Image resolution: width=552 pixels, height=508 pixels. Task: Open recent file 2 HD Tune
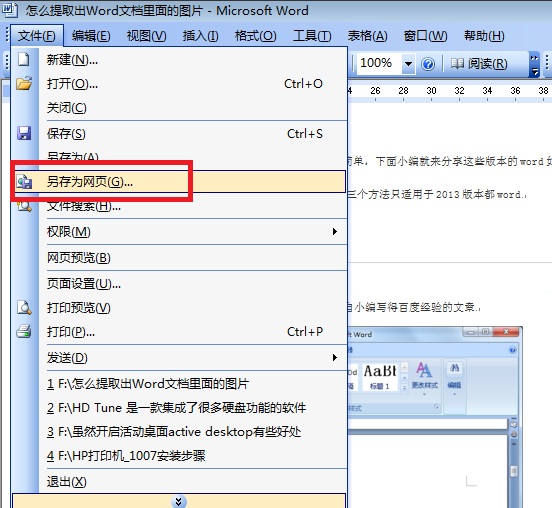(x=179, y=408)
